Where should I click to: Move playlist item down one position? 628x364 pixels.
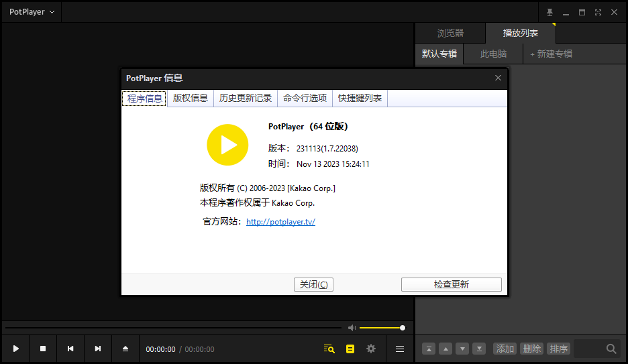tap(462, 349)
